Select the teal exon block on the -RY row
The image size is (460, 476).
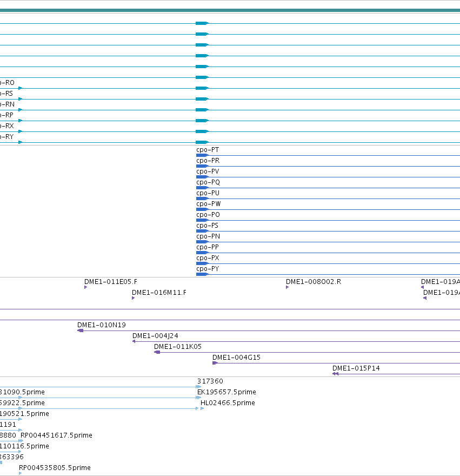coord(202,142)
